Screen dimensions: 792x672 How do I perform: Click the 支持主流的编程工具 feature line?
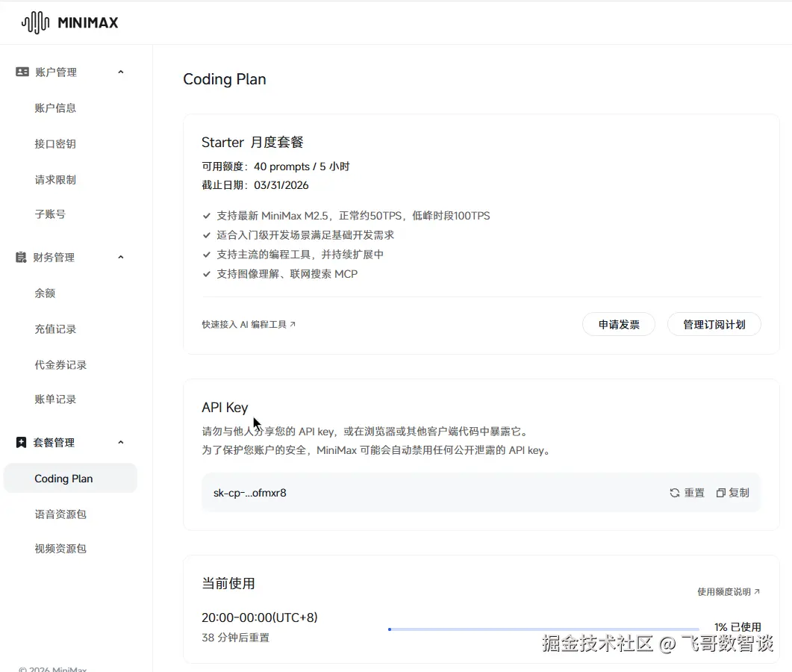pyautogui.click(x=300, y=254)
